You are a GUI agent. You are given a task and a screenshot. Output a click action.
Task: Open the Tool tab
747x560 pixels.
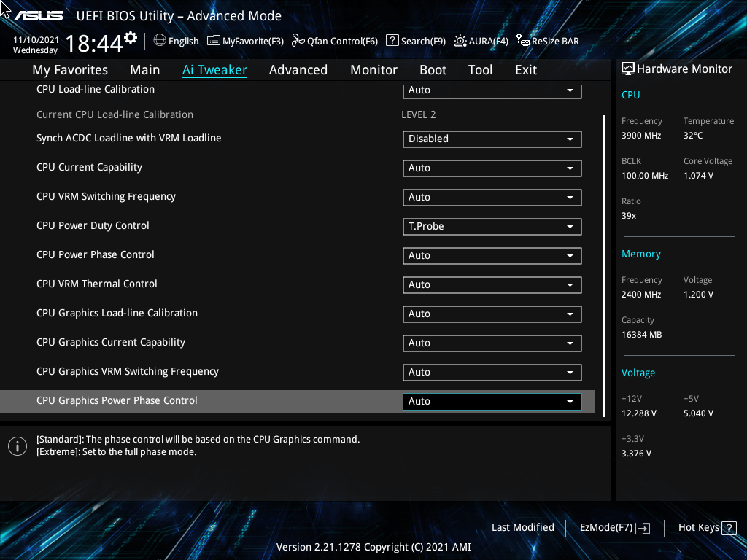tap(480, 70)
